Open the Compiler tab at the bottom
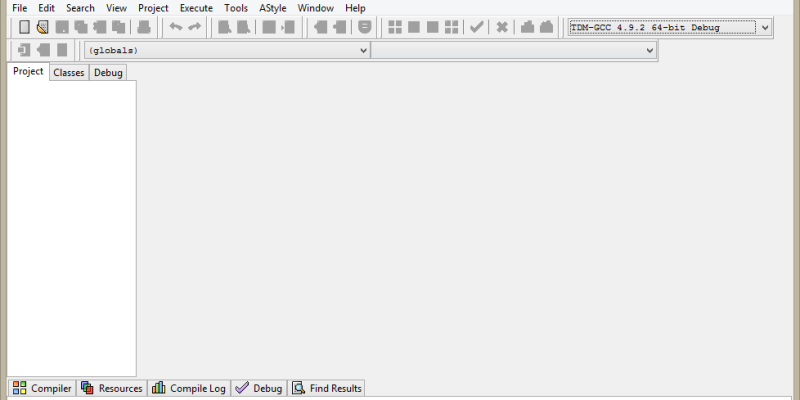800x400 pixels. tap(42, 388)
